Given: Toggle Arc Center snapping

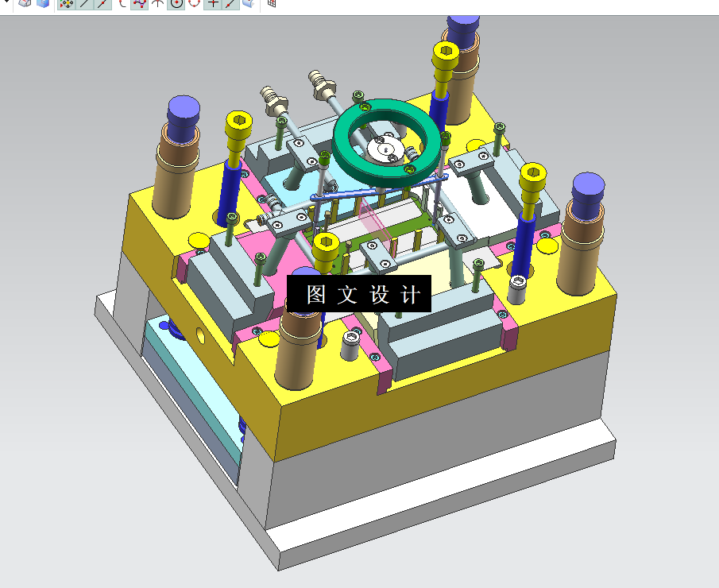Looking at the screenshot, I should tap(176, 4).
